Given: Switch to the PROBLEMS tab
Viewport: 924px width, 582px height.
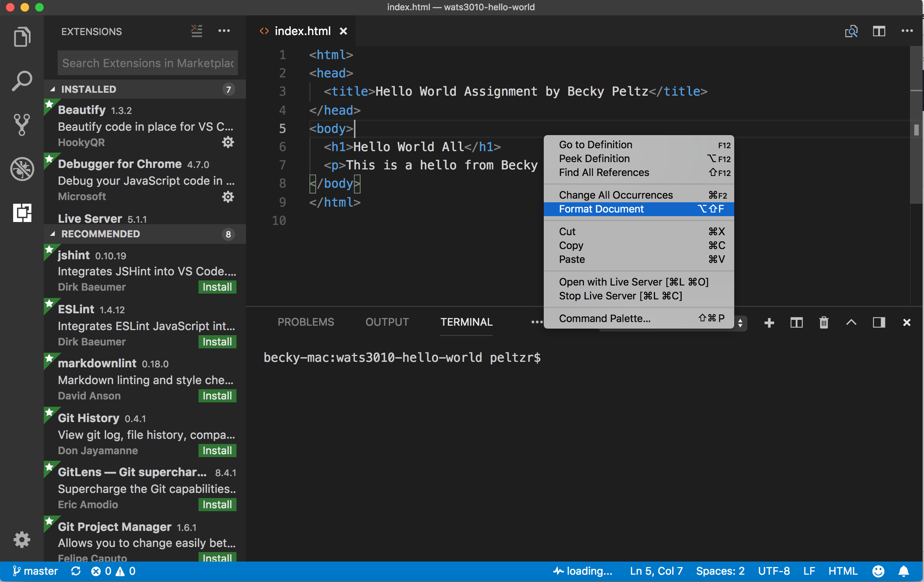Looking at the screenshot, I should (306, 322).
